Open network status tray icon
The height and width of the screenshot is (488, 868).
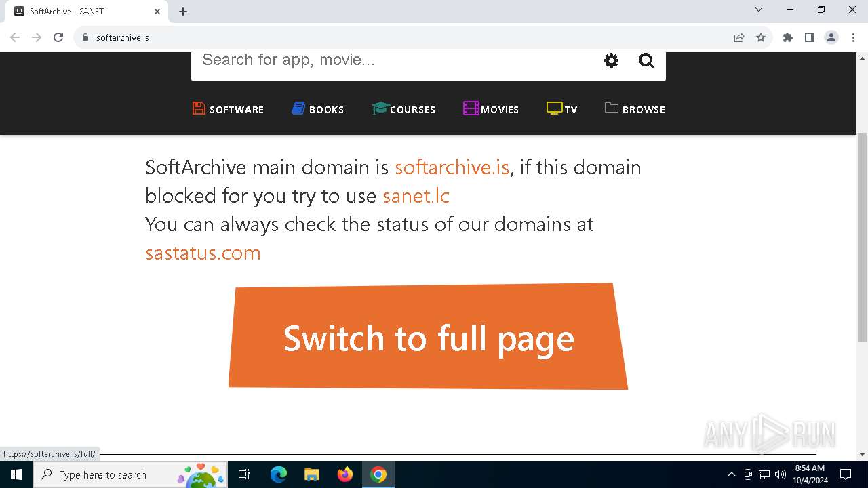click(764, 474)
